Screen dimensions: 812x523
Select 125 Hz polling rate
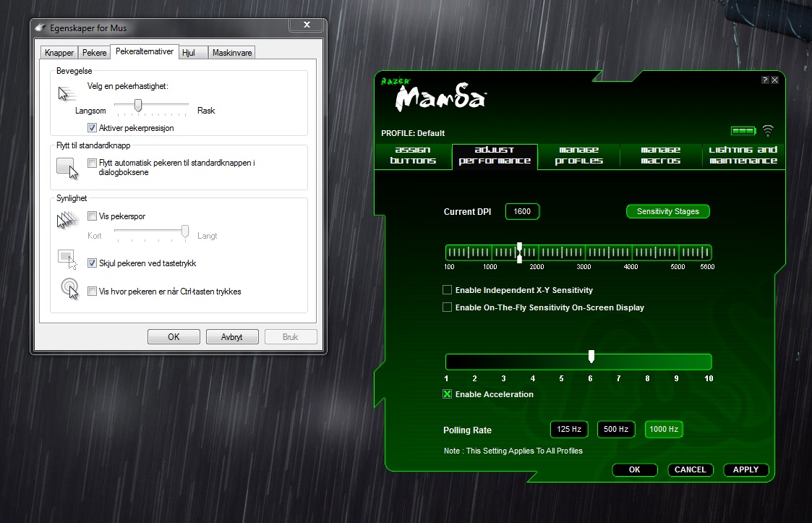click(x=569, y=429)
